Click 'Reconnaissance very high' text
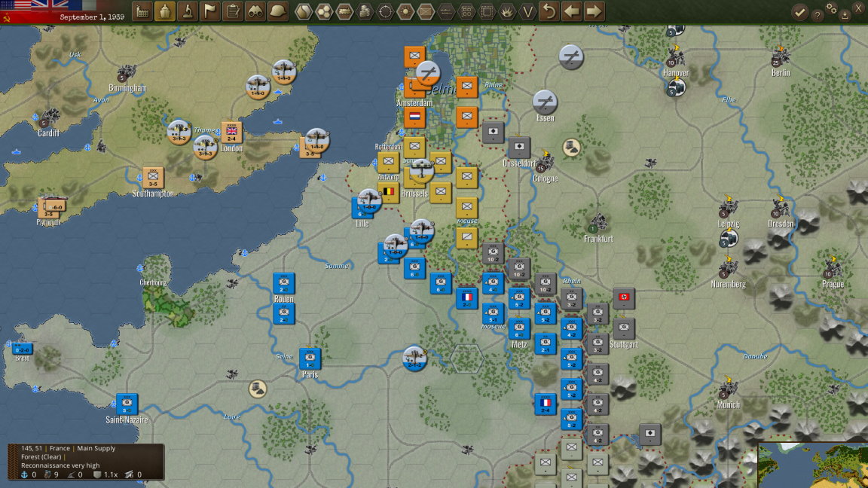The width and height of the screenshot is (868, 488). [60, 465]
